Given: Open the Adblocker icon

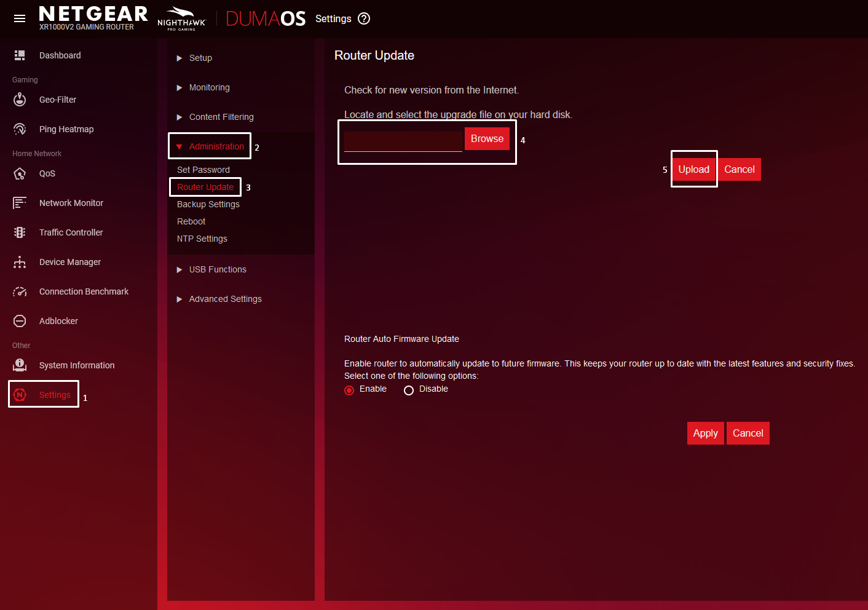Looking at the screenshot, I should click(x=20, y=321).
